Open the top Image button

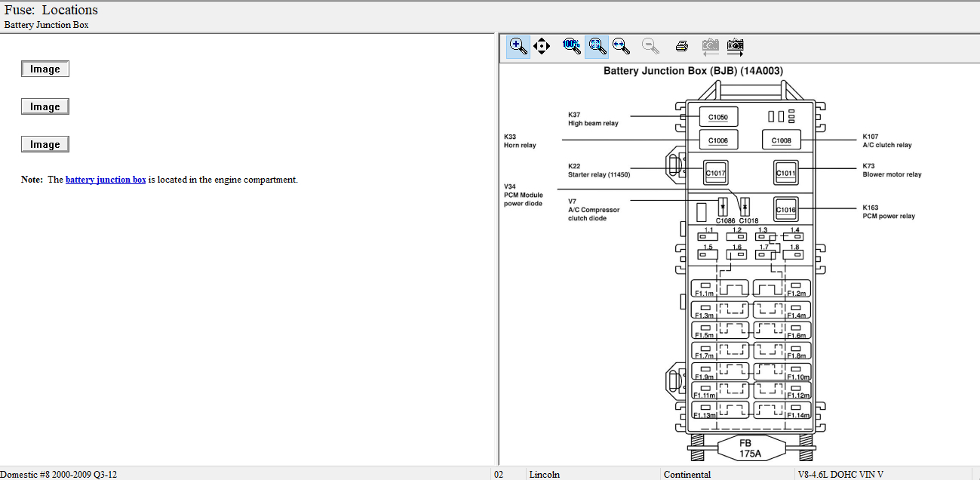[45, 69]
